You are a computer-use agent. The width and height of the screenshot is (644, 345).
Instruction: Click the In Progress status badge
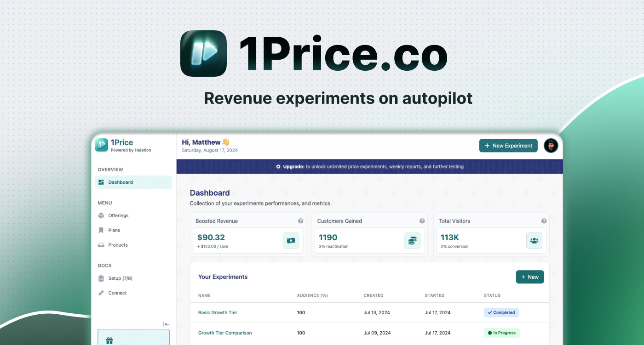(x=502, y=333)
